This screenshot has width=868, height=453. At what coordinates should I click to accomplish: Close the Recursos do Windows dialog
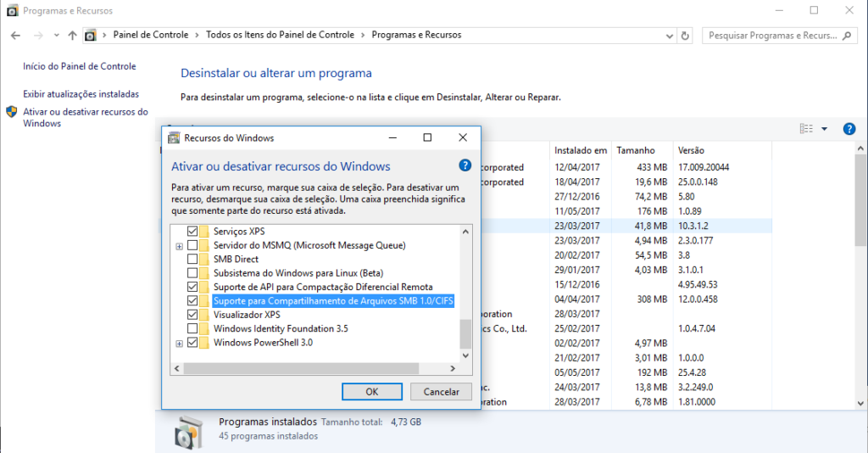click(x=463, y=137)
